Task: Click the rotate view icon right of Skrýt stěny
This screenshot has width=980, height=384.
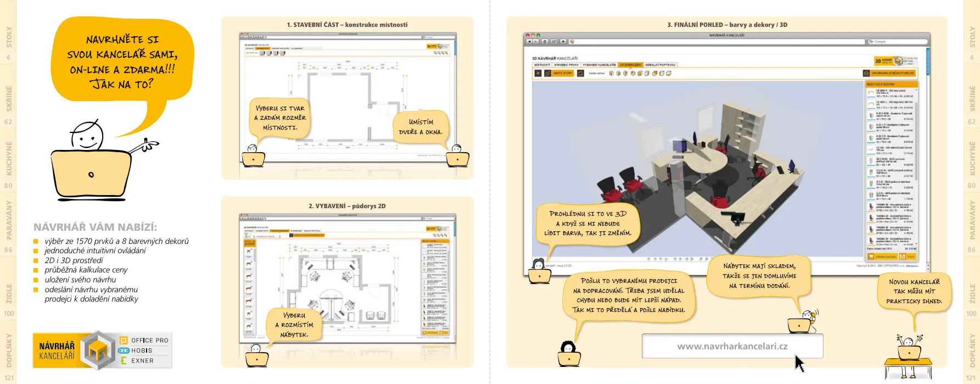Action: pyautogui.click(x=580, y=73)
